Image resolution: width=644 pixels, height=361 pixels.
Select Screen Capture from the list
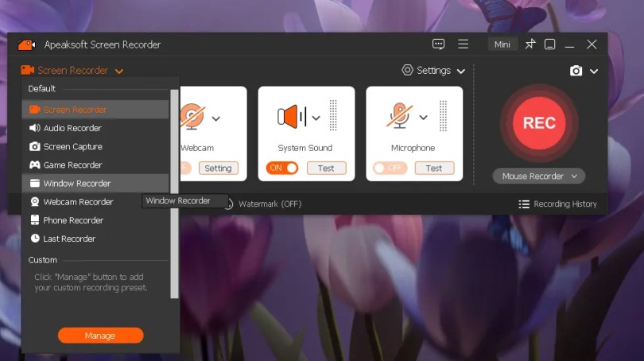point(95,146)
